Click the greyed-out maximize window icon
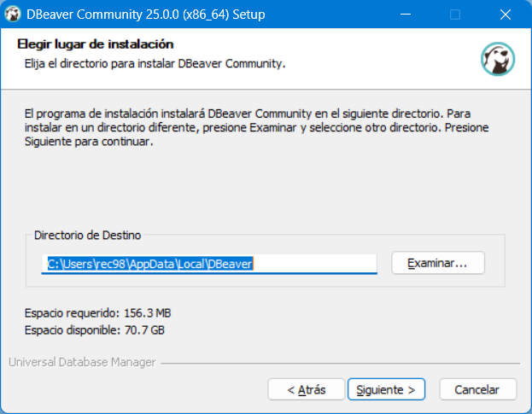 pyautogui.click(x=455, y=15)
